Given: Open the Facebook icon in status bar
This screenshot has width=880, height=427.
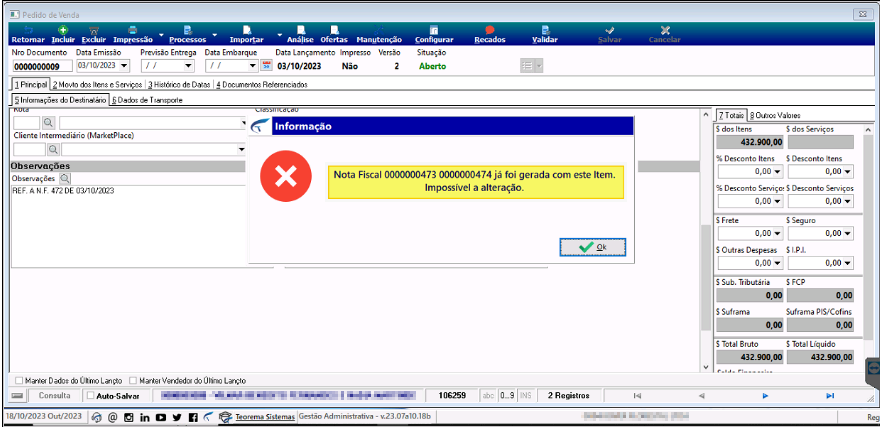Looking at the screenshot, I should click(x=193, y=417).
